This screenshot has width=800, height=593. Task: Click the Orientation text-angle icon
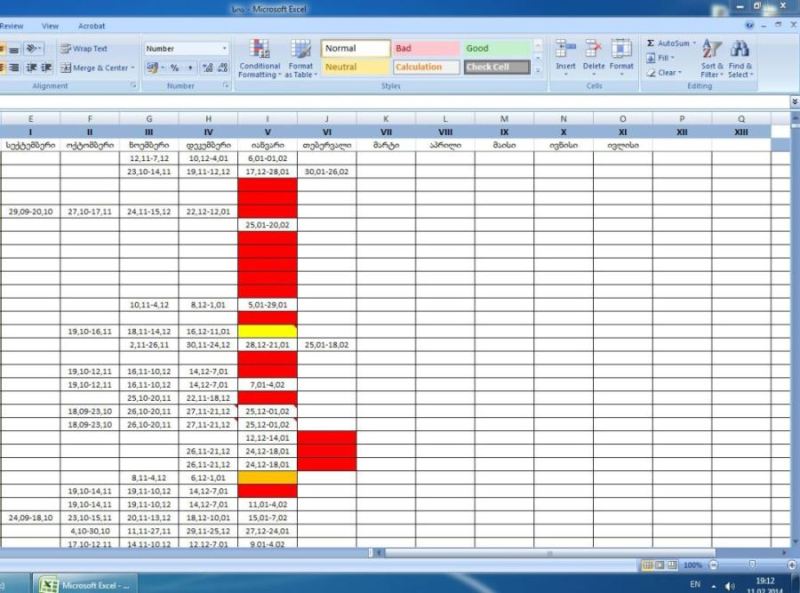[32, 48]
